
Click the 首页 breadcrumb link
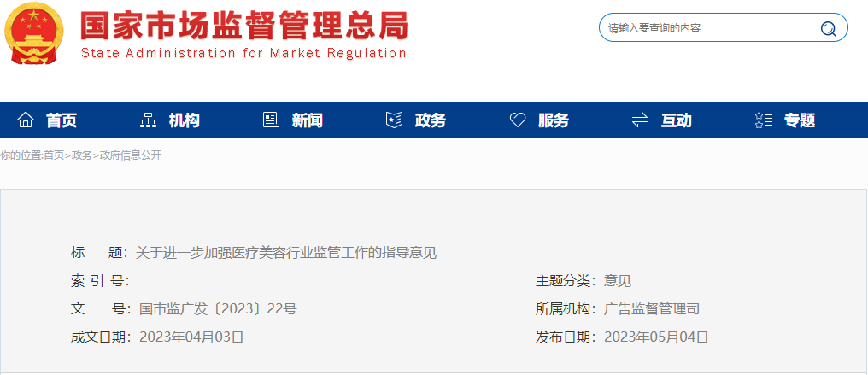(54, 155)
